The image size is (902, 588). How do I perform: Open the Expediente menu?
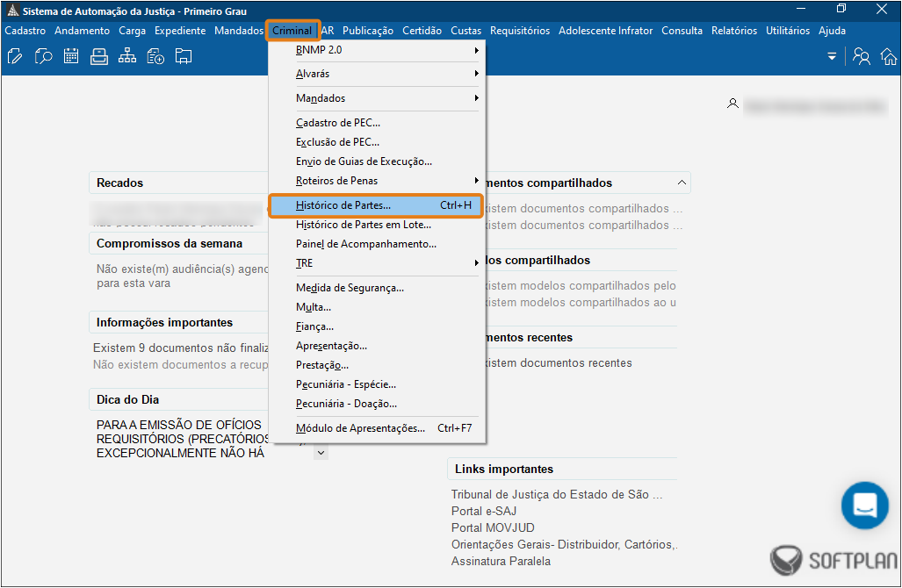(x=180, y=31)
